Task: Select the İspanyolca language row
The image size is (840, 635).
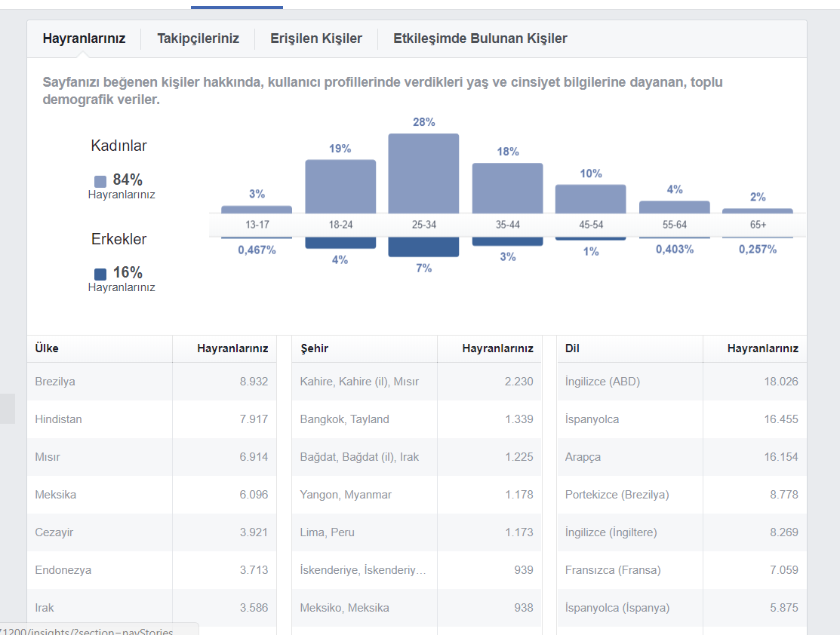Action: coord(682,419)
